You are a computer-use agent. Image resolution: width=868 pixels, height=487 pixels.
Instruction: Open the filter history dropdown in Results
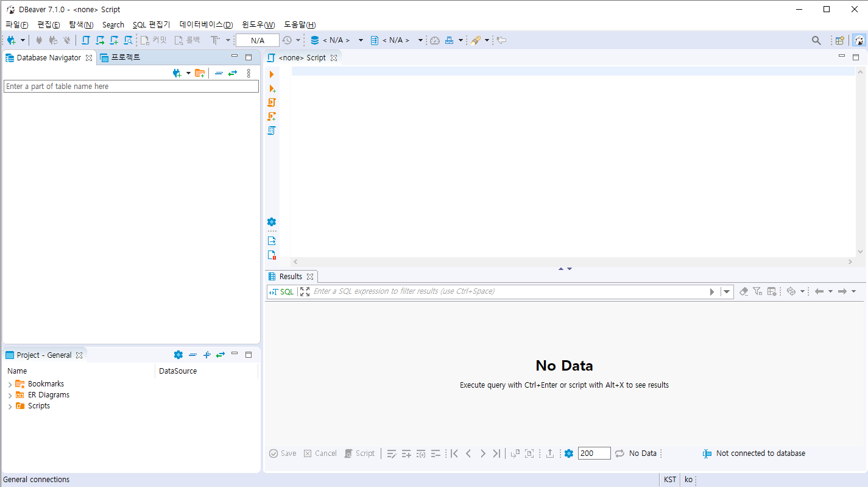(x=727, y=291)
